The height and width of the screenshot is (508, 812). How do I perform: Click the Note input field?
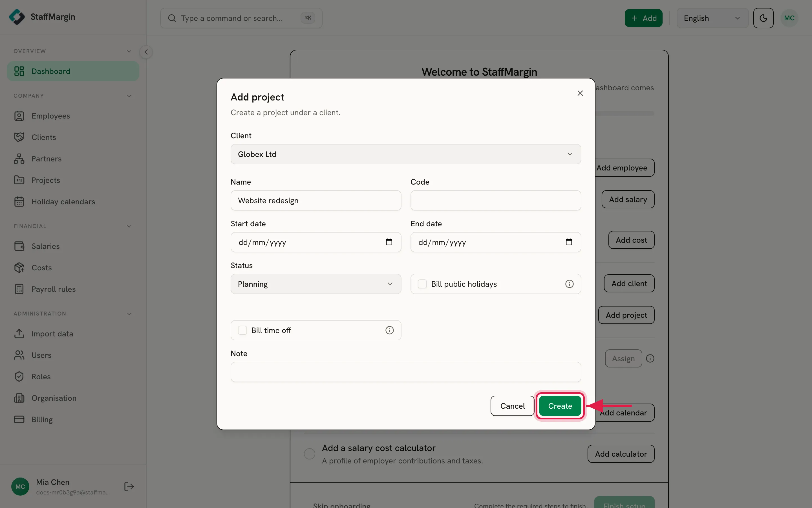click(406, 372)
